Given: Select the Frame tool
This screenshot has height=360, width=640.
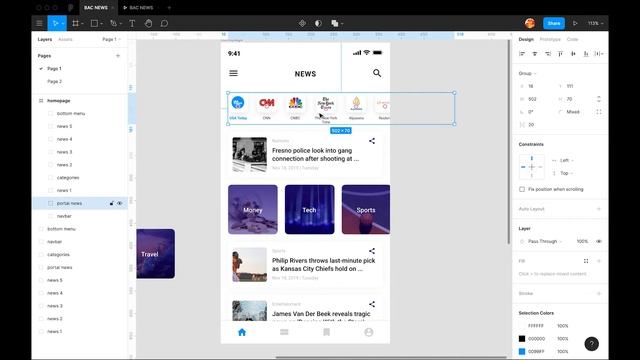Looking at the screenshot, I should pos(75,23).
